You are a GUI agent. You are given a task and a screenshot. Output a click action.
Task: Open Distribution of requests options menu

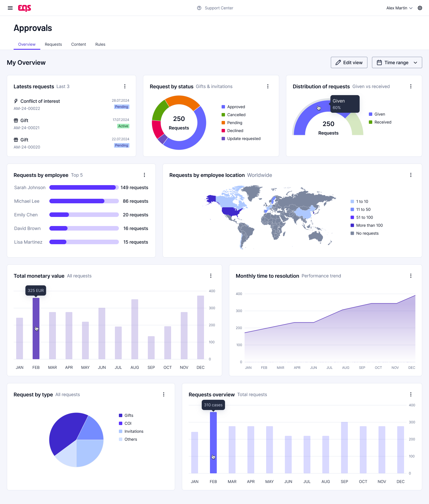pyautogui.click(x=411, y=86)
